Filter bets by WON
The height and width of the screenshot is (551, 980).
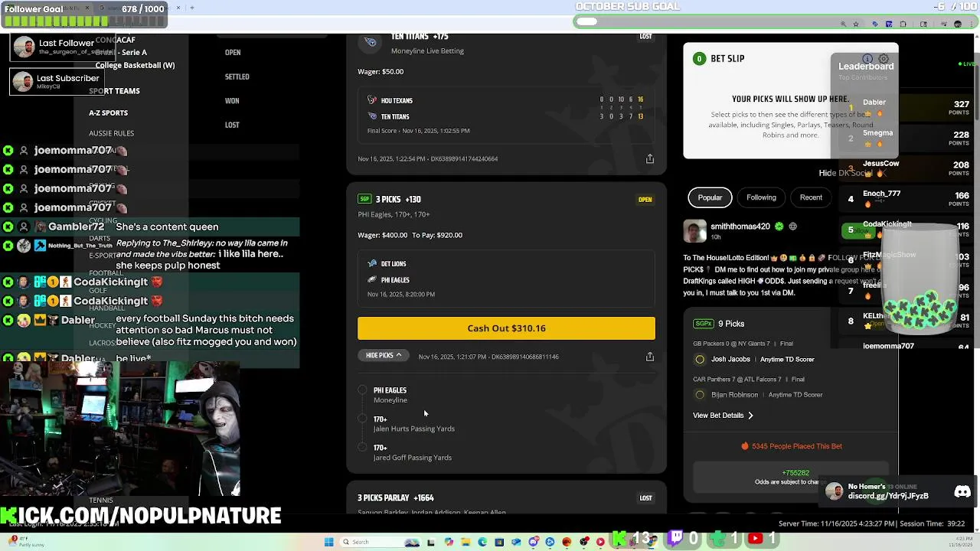coord(232,101)
